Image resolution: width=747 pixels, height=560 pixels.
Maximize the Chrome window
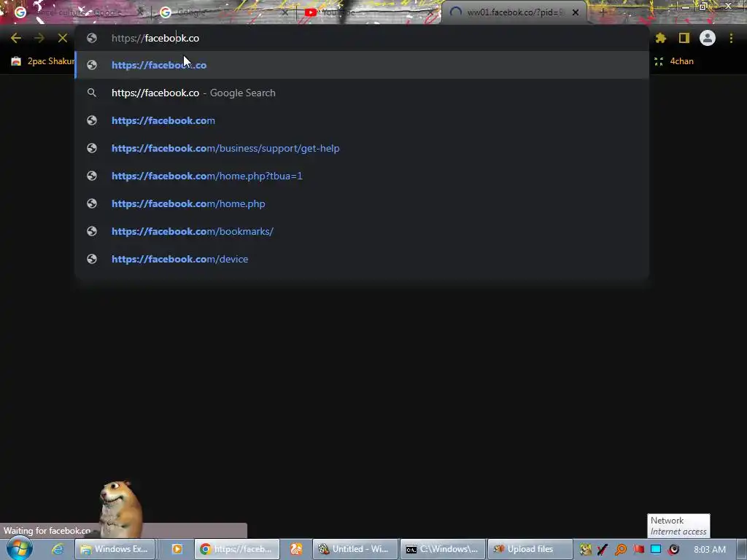pyautogui.click(x=703, y=6)
